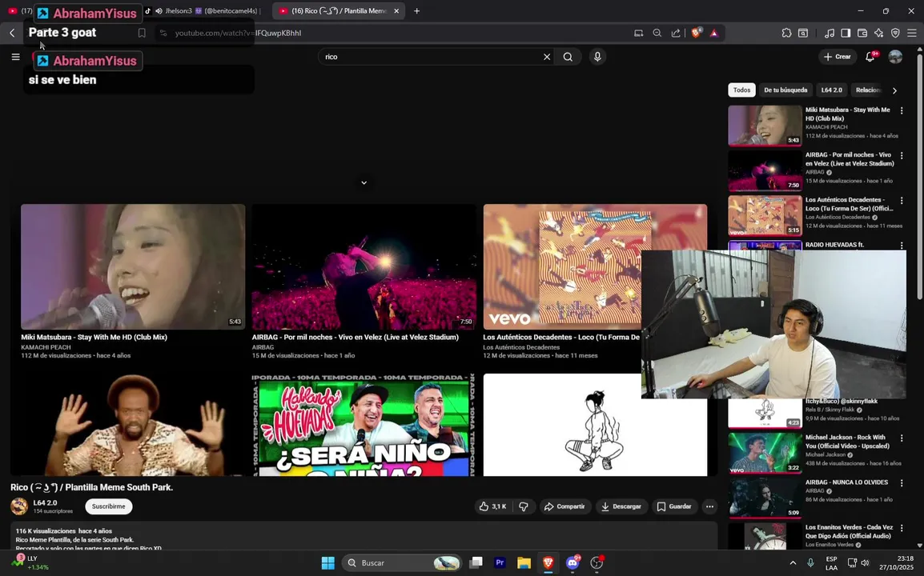Open the Brave Wallet icon
Screen dimensions: 924x576
click(862, 33)
